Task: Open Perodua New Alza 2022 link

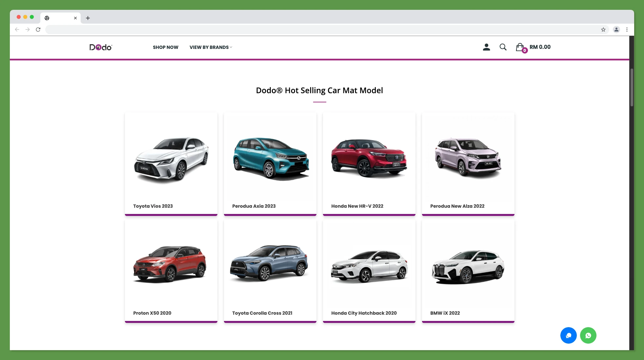Action: click(457, 206)
